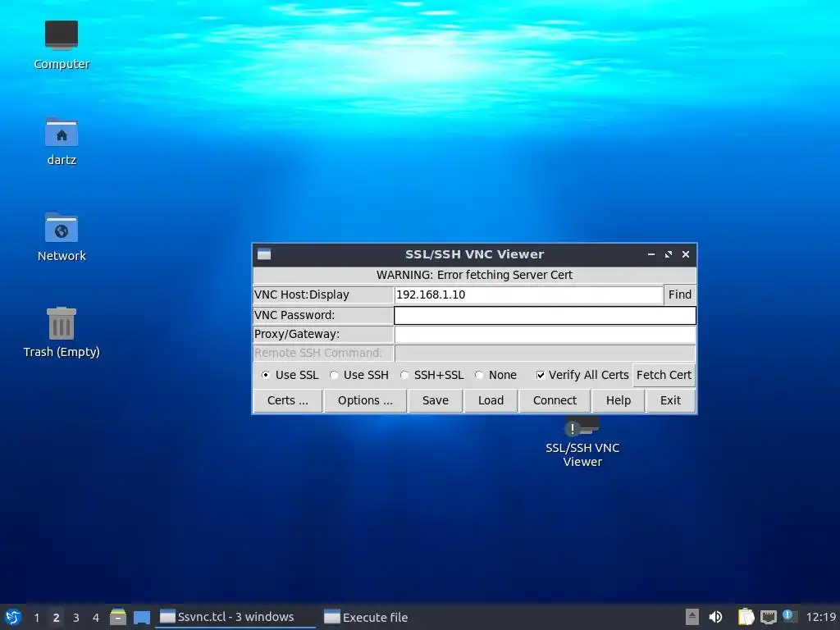Open the file manager from the taskbar
Image resolution: width=840 pixels, height=630 pixels.
pos(118,617)
